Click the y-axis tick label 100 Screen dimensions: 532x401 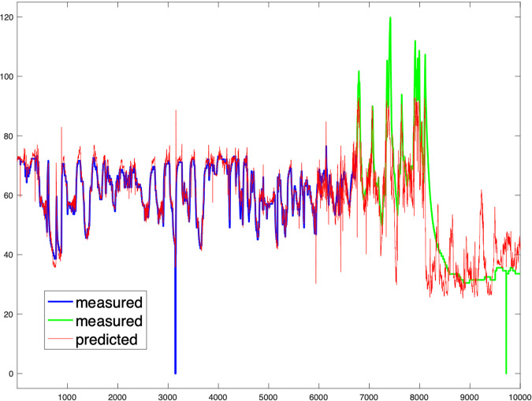click(8, 76)
